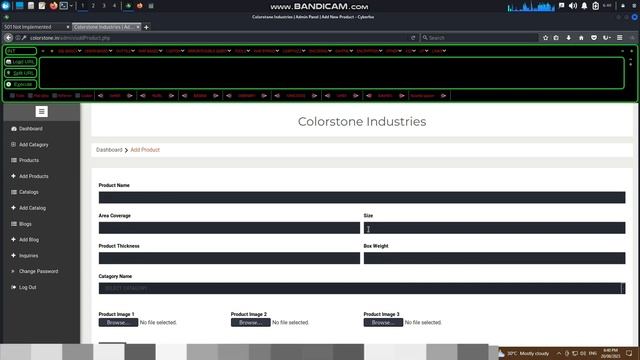The image size is (640, 360).
Task: Open the XSS dropdown in HackBar
Action: pos(411,51)
